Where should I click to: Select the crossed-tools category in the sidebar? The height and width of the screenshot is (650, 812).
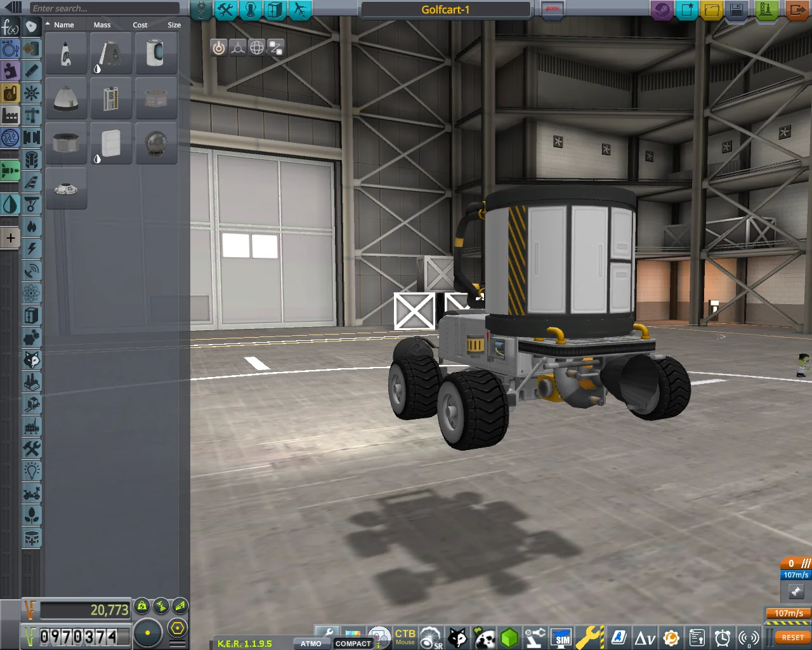coord(32,449)
